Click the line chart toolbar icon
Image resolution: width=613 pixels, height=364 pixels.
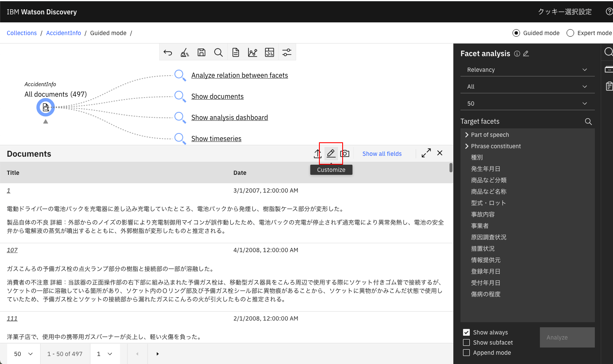(x=253, y=52)
